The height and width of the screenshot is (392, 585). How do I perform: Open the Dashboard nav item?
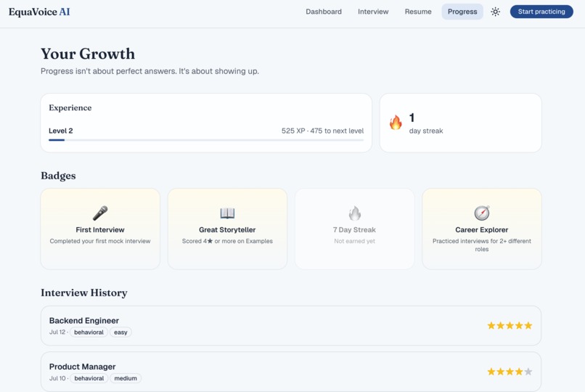click(324, 12)
